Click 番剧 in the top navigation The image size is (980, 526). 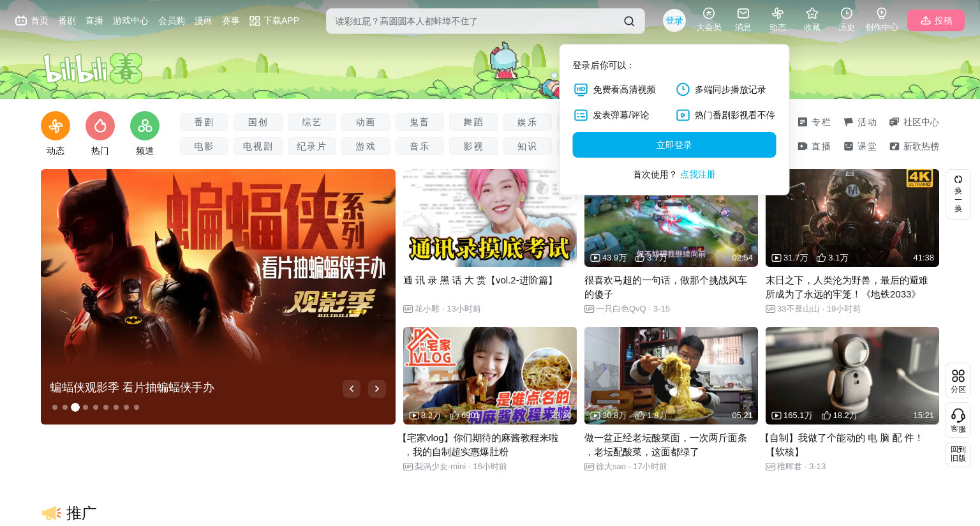(x=67, y=20)
